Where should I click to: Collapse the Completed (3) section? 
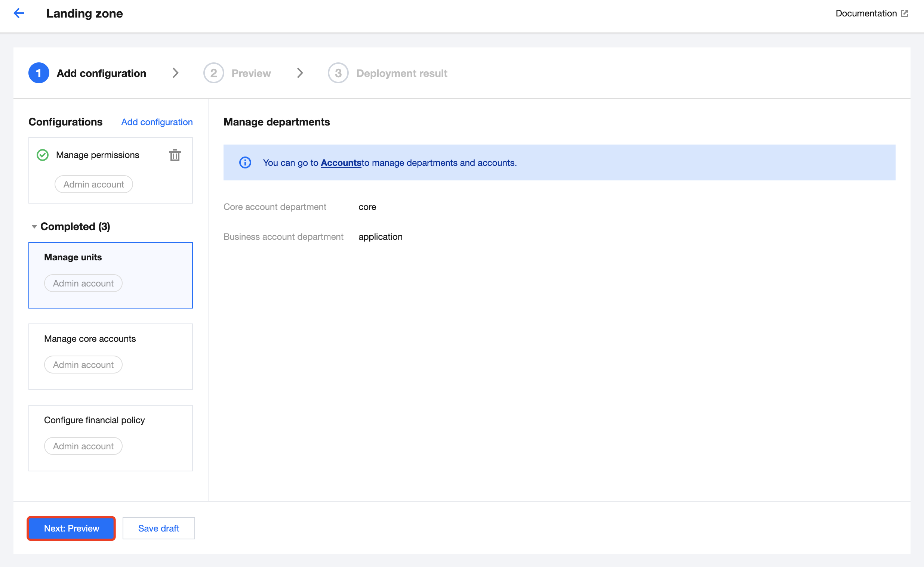34,226
